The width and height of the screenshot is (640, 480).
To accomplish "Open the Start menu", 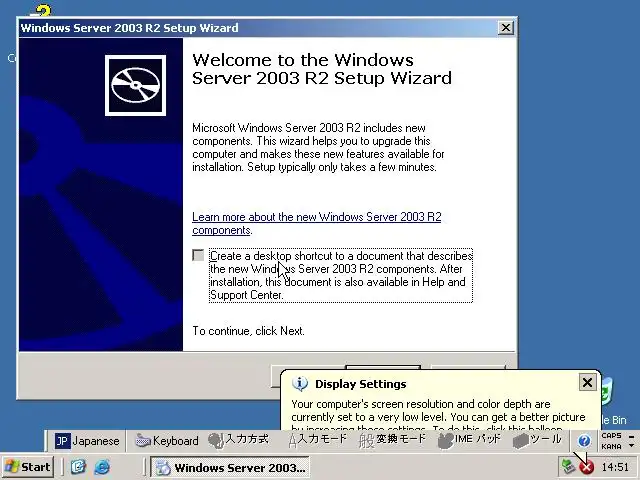I will [27, 467].
